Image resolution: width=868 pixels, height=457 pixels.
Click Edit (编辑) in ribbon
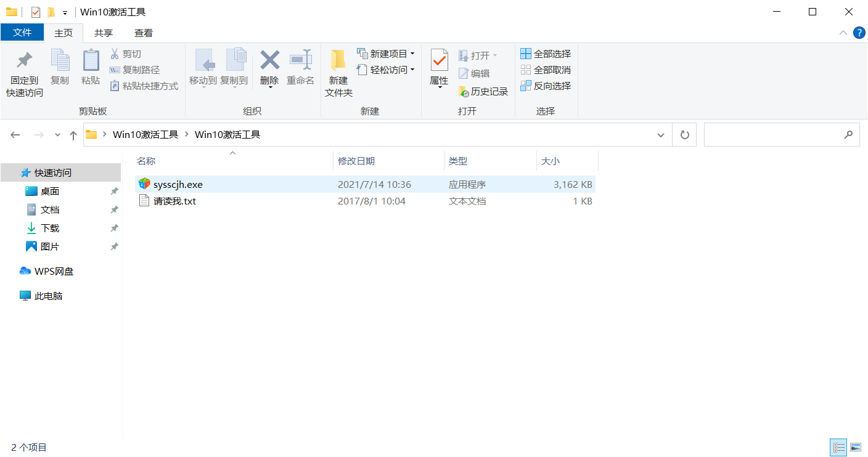click(474, 73)
